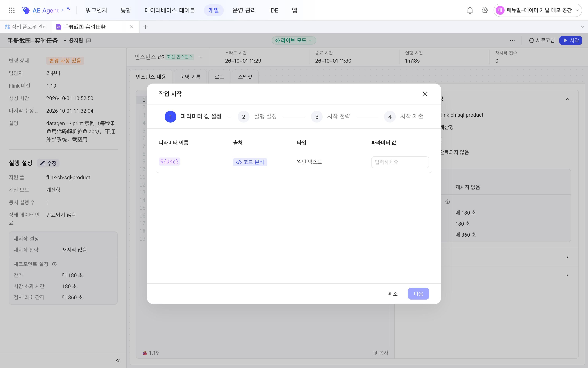Open the app grid launcher icon
Screen dimensions: 588x368
12,10
